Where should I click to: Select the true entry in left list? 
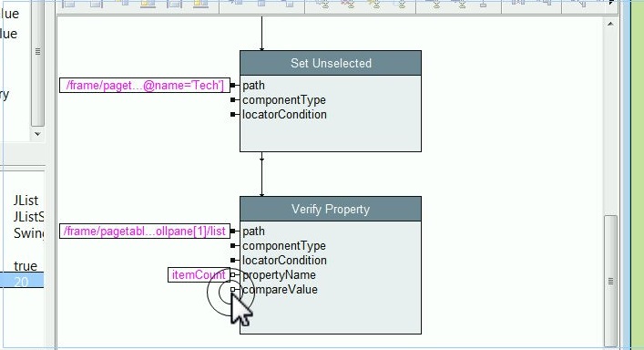26,266
